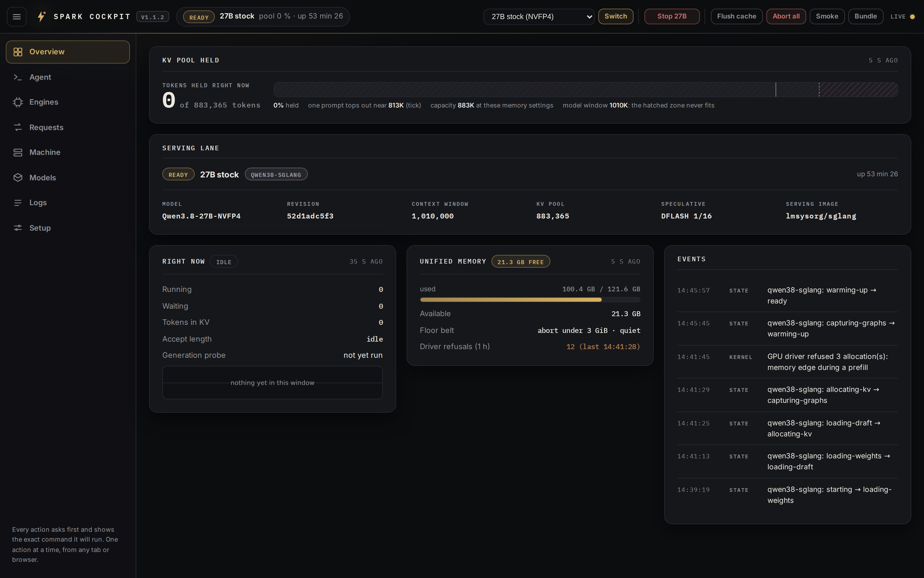Click the unified memory usage bar
Screen dimensions: 924x578
(x=530, y=300)
